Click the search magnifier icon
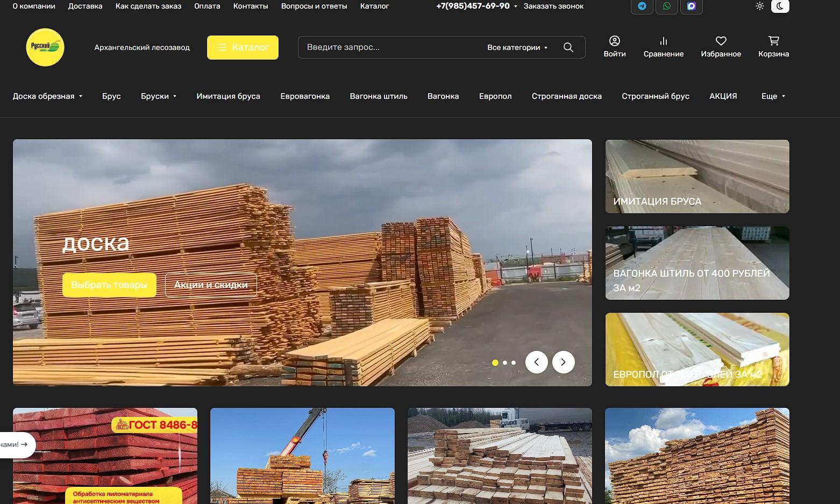Screen dimensions: 840x504 point(568,47)
